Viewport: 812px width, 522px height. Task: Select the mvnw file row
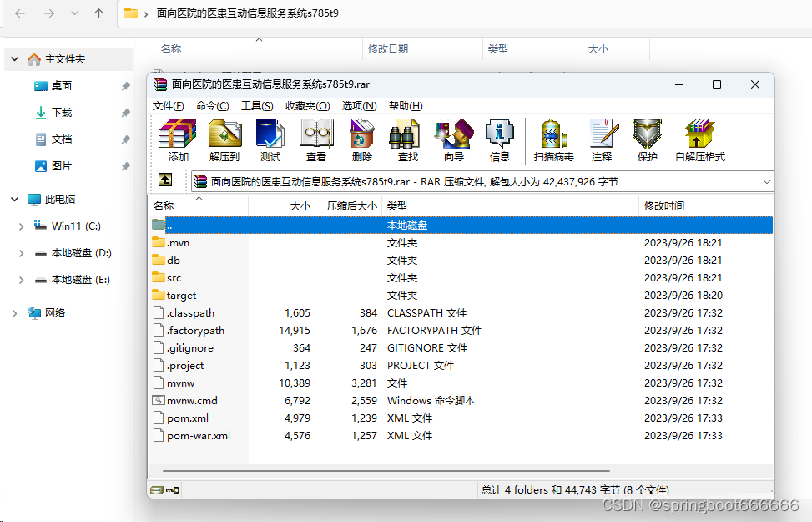461,383
